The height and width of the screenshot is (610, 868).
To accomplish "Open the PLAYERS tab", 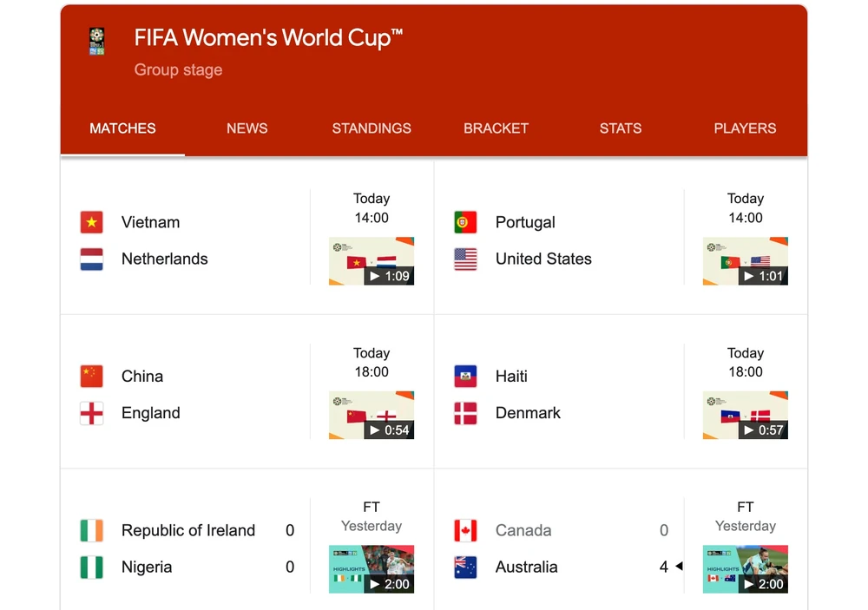I will point(745,128).
